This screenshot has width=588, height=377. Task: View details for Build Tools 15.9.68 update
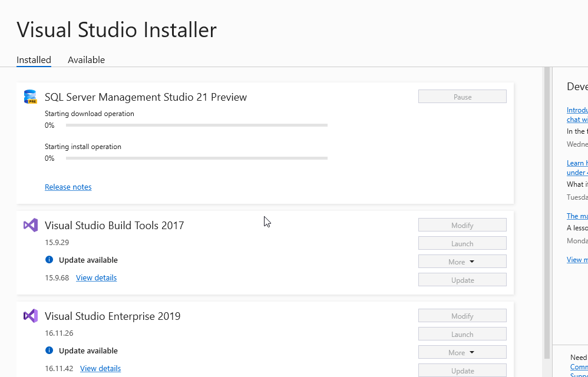[96, 277]
